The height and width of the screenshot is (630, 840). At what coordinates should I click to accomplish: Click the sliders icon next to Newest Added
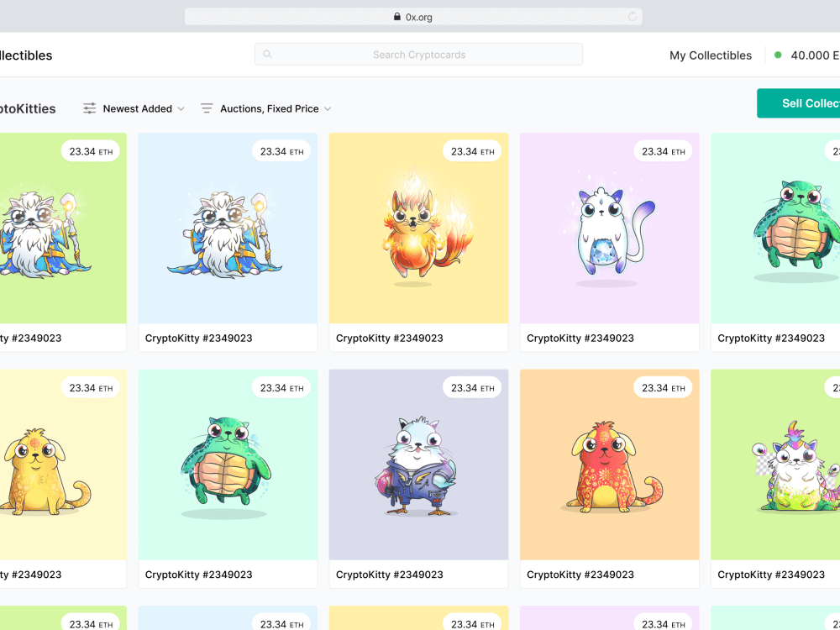tap(90, 108)
